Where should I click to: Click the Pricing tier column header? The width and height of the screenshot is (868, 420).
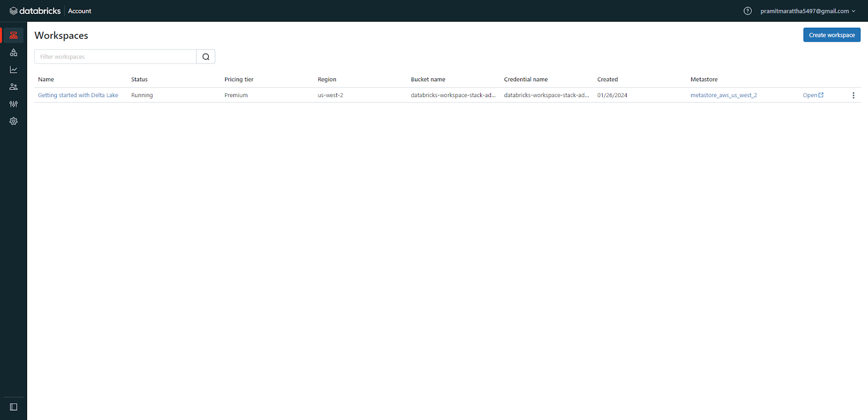pyautogui.click(x=239, y=79)
